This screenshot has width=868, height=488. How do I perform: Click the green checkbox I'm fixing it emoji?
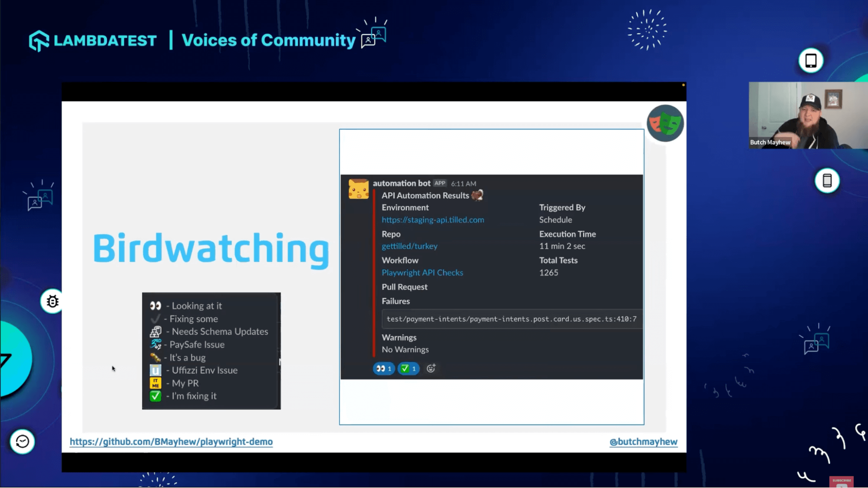click(155, 396)
